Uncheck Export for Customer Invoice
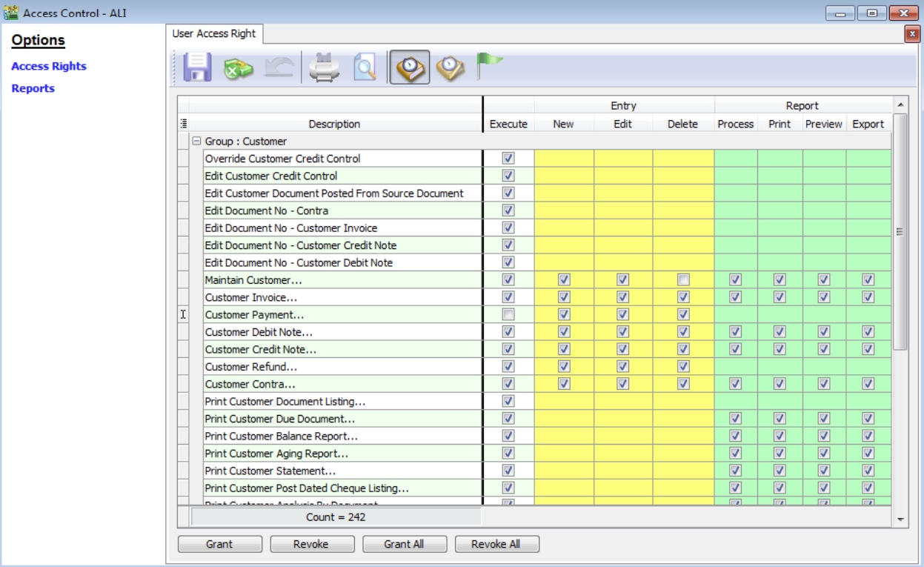The height and width of the screenshot is (567, 924). coord(868,297)
